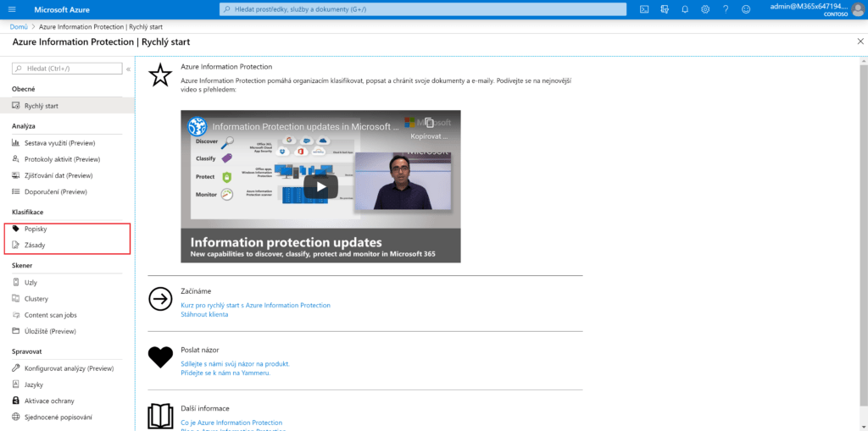Open the notifications bell
Viewport: 868px width, 431px height.
(x=685, y=9)
